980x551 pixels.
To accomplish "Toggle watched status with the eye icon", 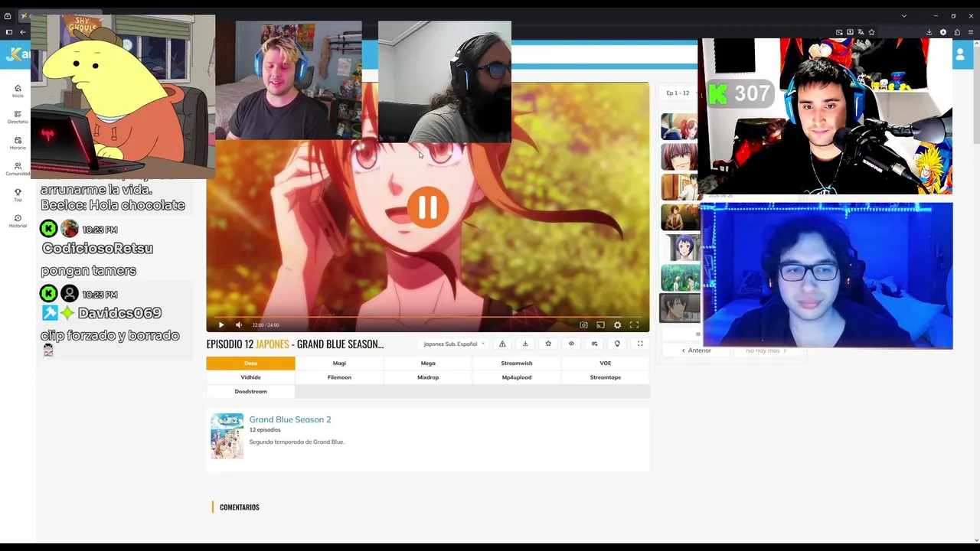I will (571, 344).
